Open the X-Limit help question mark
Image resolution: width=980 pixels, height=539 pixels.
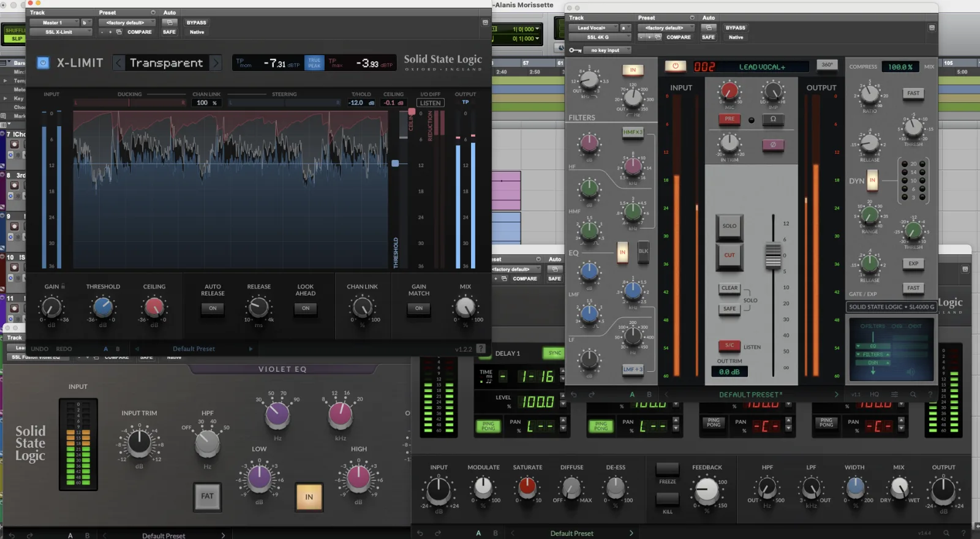click(481, 349)
